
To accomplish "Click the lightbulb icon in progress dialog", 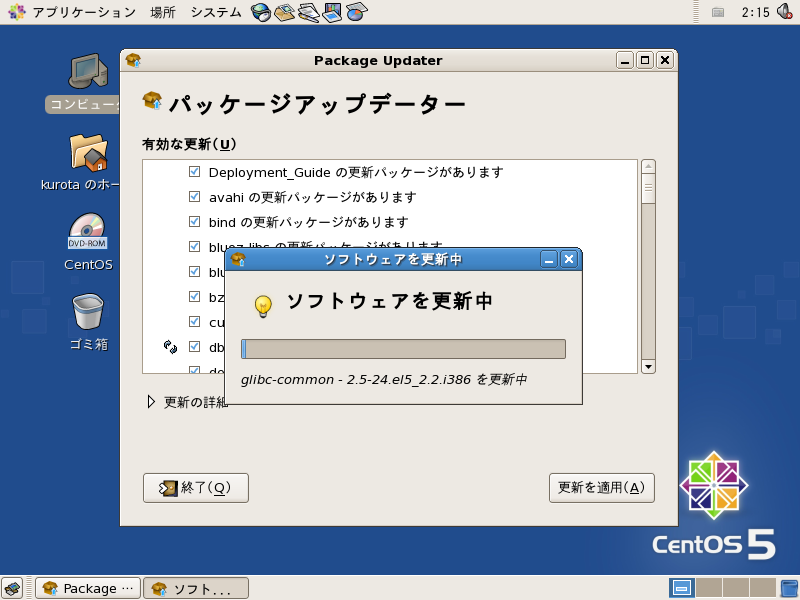I will click(263, 306).
